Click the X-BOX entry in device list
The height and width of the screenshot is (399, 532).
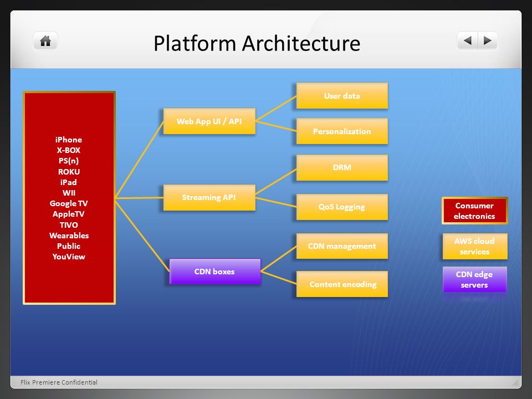[69, 150]
